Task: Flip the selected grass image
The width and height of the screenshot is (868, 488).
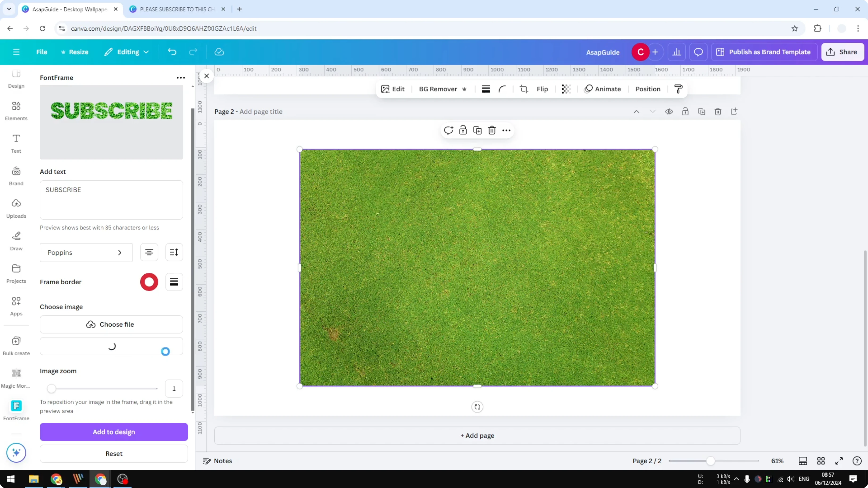Action: 542,89
